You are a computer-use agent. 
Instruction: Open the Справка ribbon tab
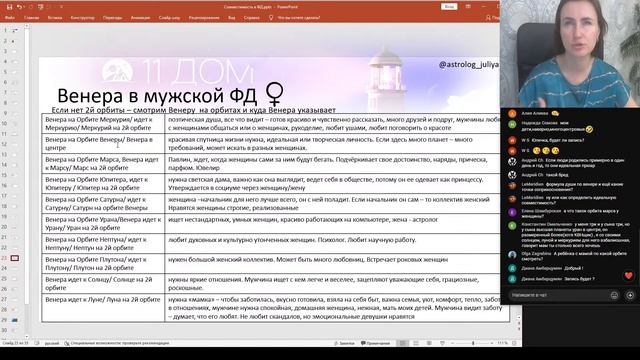(x=251, y=18)
